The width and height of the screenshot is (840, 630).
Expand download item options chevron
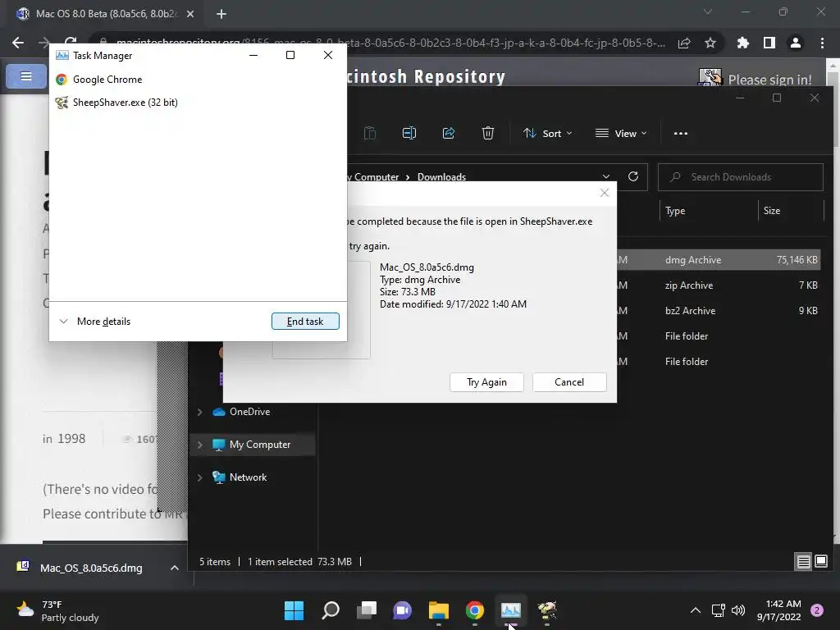tap(174, 568)
